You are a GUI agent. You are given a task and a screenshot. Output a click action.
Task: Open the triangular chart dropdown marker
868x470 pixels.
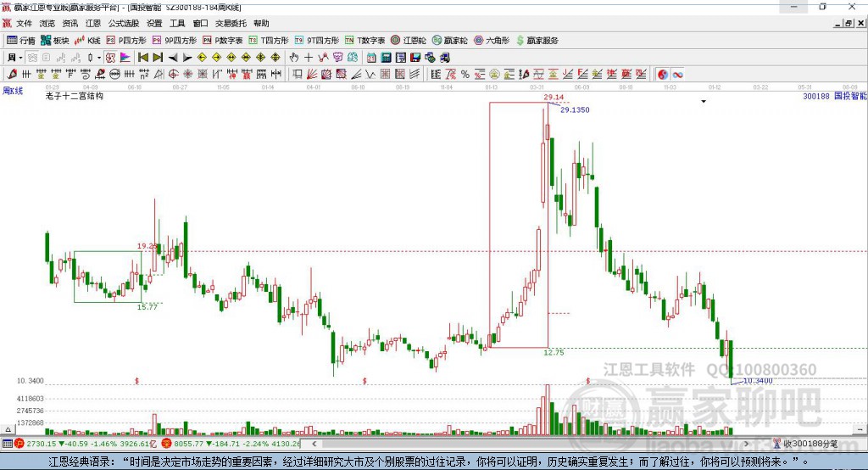704,102
